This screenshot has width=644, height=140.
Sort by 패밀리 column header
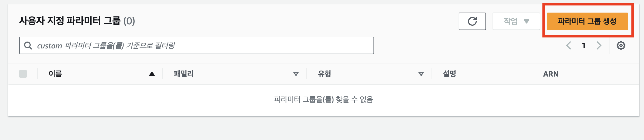(184, 74)
